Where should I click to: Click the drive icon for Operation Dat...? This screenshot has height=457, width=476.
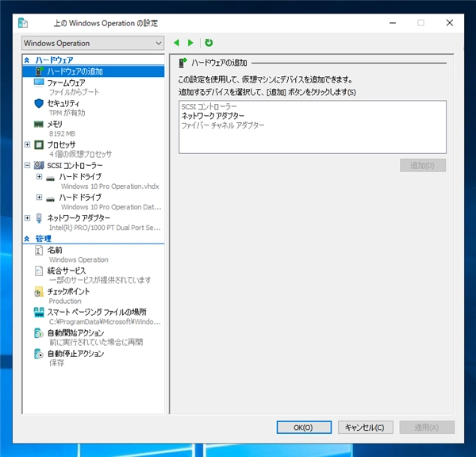pos(51,198)
